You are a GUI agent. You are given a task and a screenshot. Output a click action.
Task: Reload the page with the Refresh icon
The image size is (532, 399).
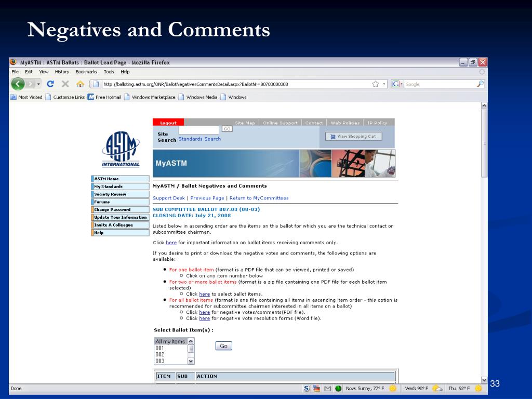tap(50, 84)
